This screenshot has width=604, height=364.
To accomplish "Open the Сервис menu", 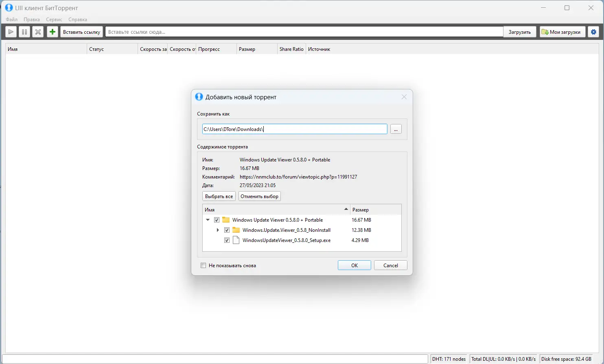I will coord(54,19).
